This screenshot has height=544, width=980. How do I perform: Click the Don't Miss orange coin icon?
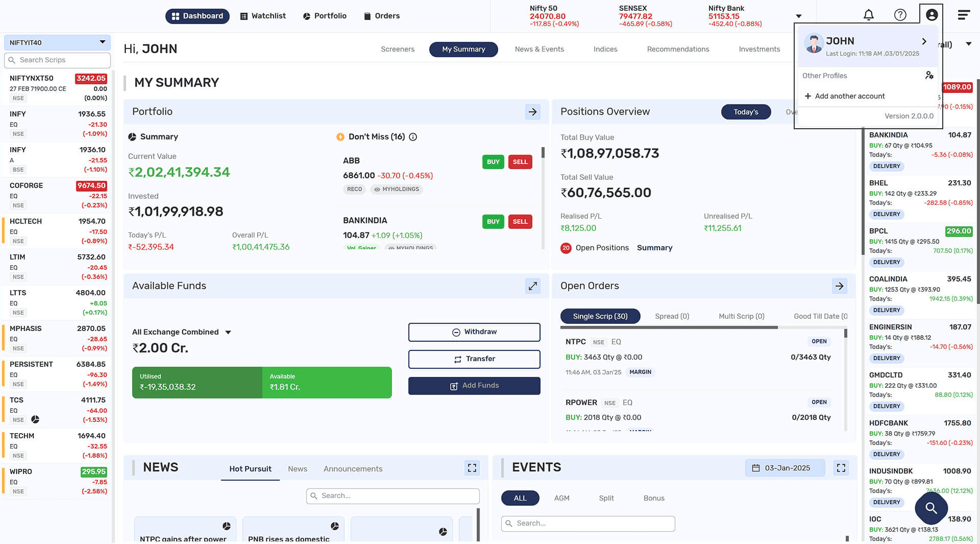coord(340,137)
